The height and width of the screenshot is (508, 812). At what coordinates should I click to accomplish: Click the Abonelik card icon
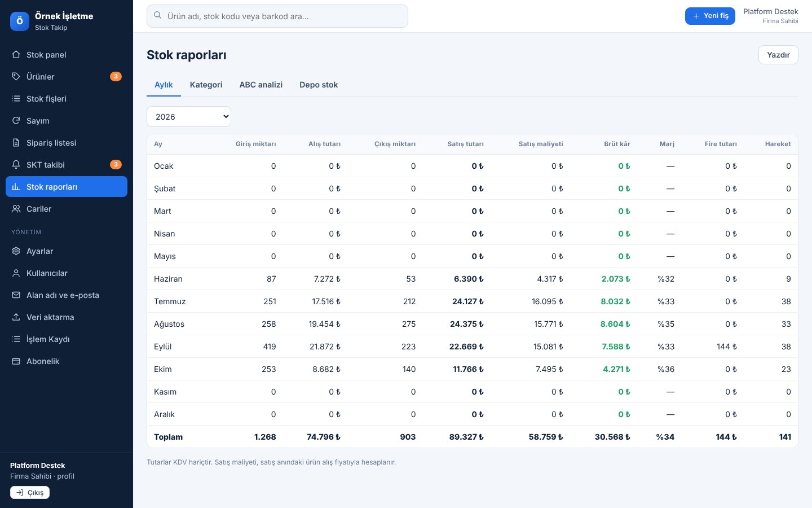tap(16, 361)
